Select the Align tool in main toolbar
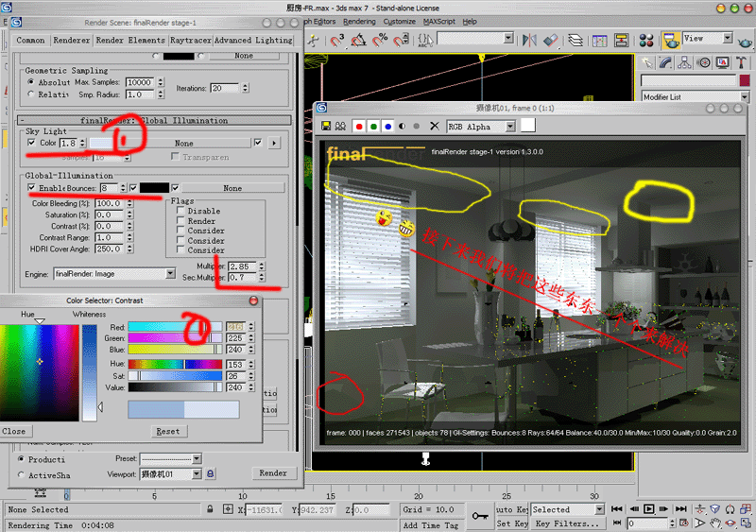Viewport: 756px width, 532px height. 551,40
